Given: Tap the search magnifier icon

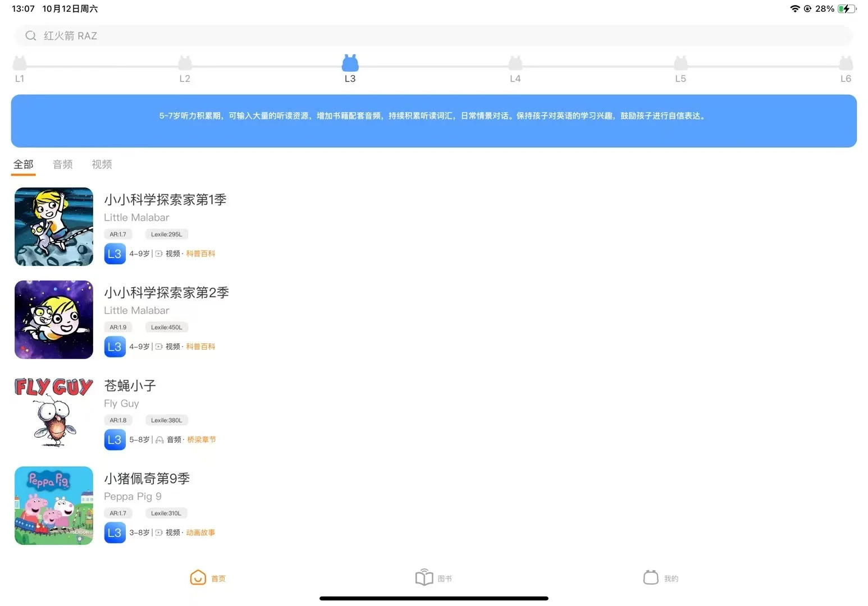Looking at the screenshot, I should coord(31,35).
